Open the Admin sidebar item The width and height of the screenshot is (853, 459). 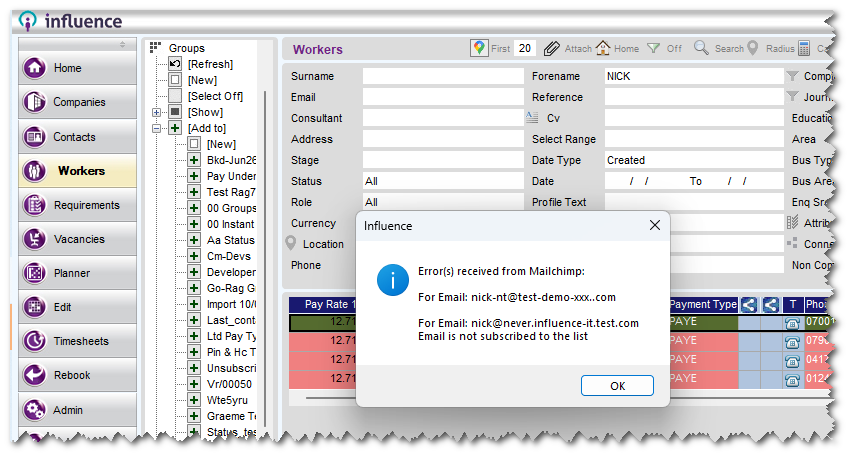pos(77,410)
